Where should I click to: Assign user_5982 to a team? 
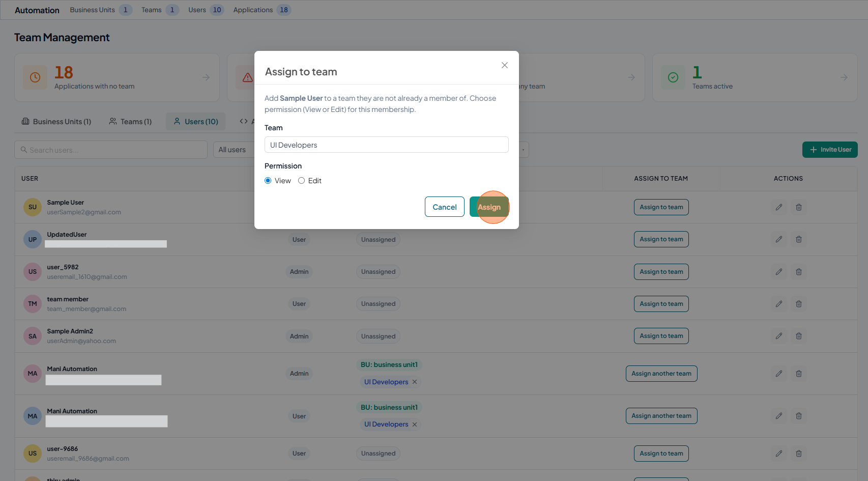(661, 272)
